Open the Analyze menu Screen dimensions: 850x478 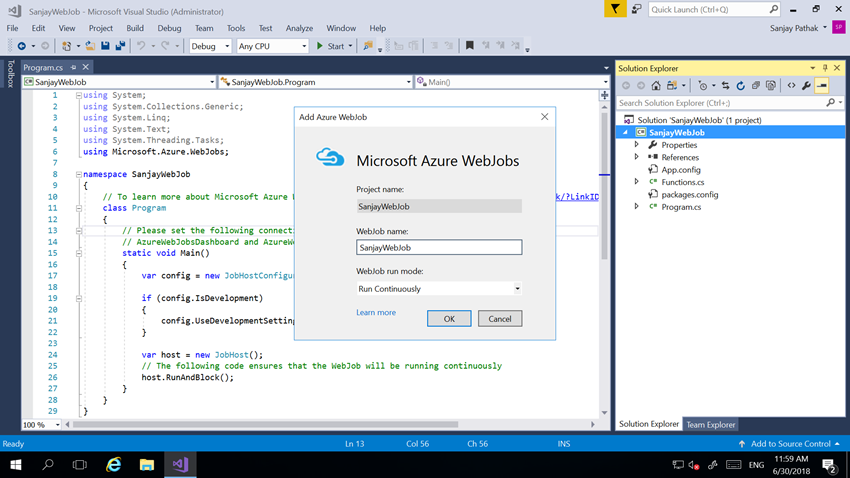(299, 28)
